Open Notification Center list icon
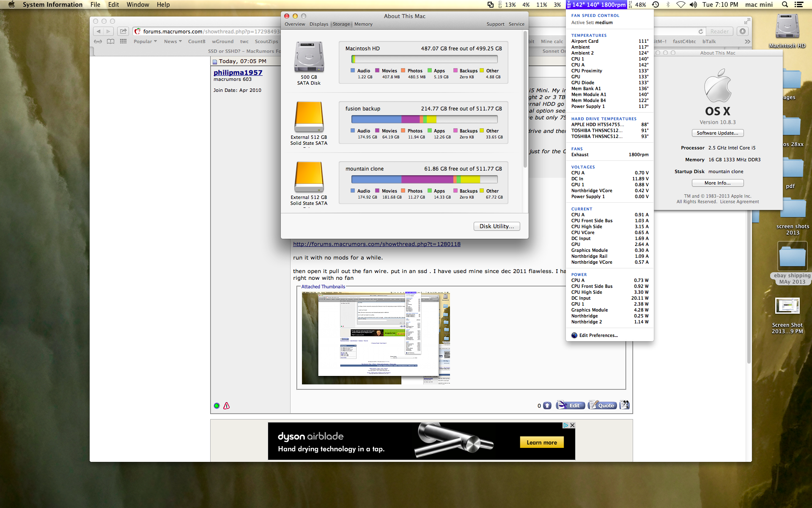The width and height of the screenshot is (812, 508). tap(798, 5)
